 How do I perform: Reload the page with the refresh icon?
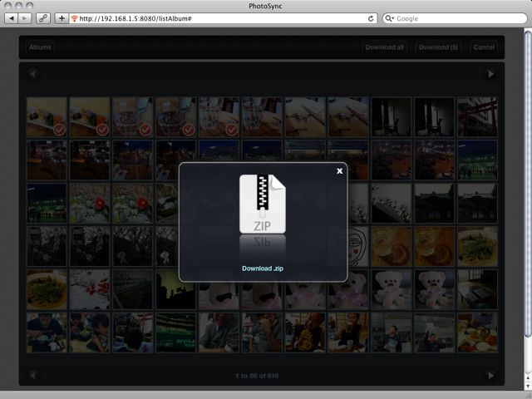tap(371, 18)
